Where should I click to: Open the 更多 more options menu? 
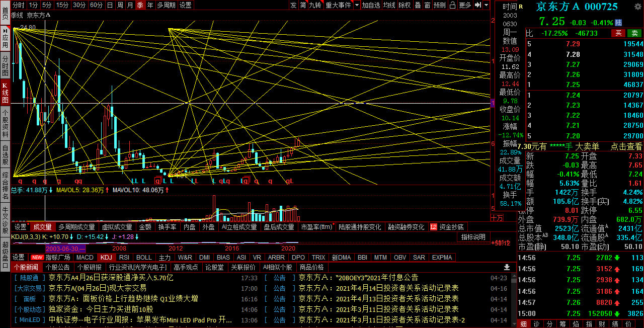(x=465, y=5)
